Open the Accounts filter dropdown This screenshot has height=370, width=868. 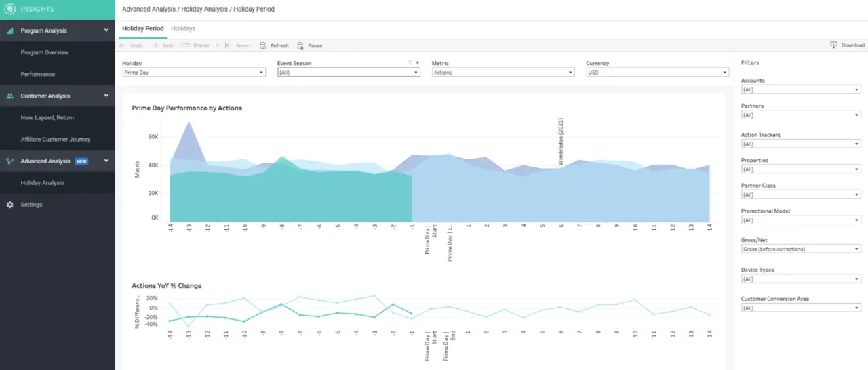(x=801, y=89)
